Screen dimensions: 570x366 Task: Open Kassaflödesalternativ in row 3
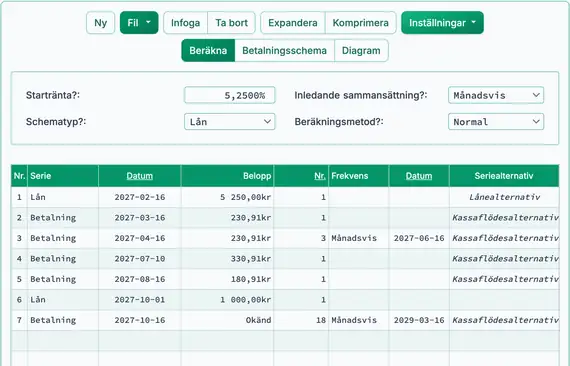504,238
